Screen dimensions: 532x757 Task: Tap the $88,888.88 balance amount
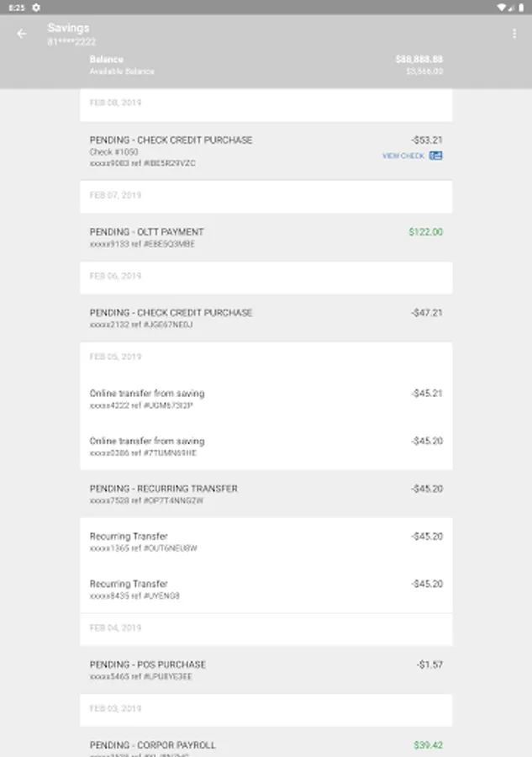(419, 60)
